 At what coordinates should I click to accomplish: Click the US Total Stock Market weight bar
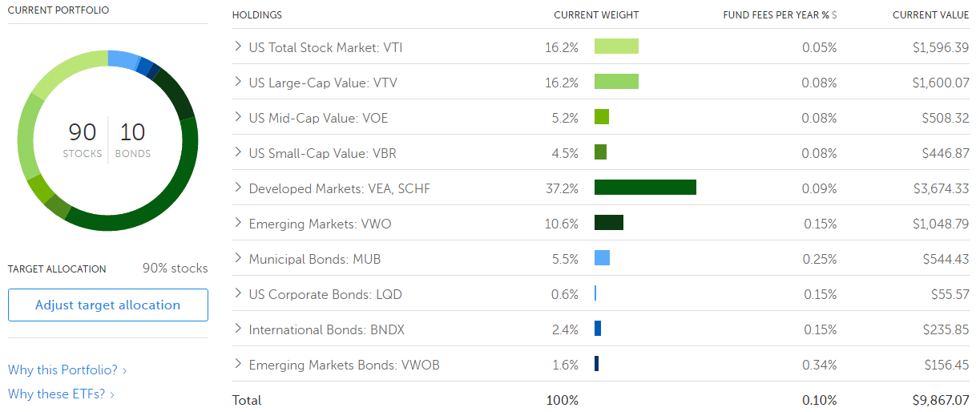tap(616, 46)
